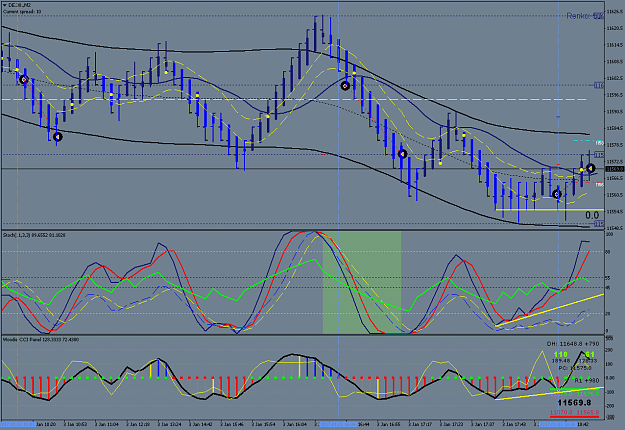
Task: Click the green '110' CCI value
Action: point(560,354)
